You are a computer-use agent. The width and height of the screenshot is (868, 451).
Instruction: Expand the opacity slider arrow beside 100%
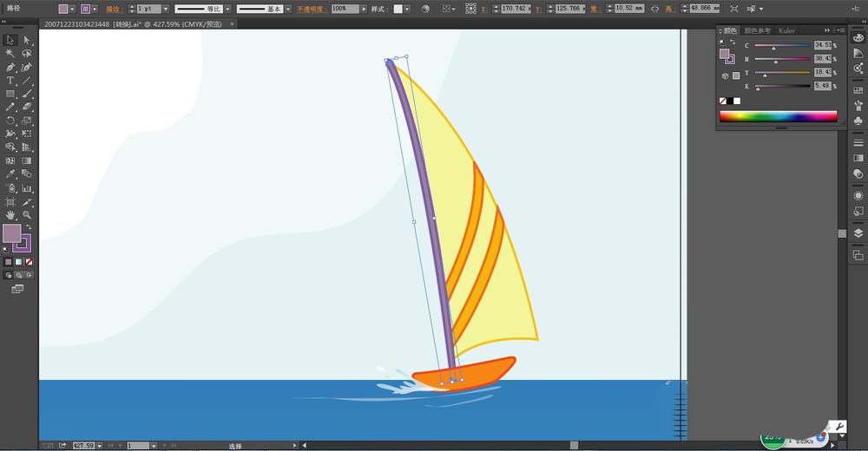tap(364, 9)
